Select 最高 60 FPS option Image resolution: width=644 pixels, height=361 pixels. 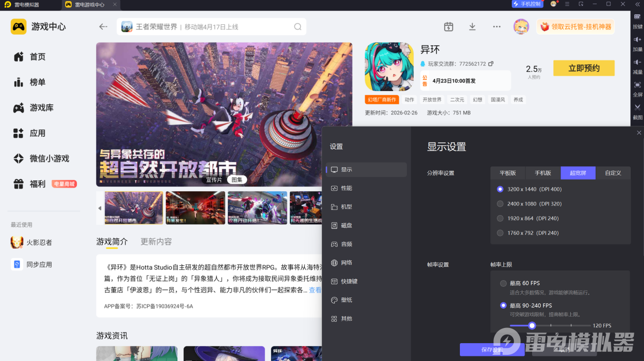520,283
